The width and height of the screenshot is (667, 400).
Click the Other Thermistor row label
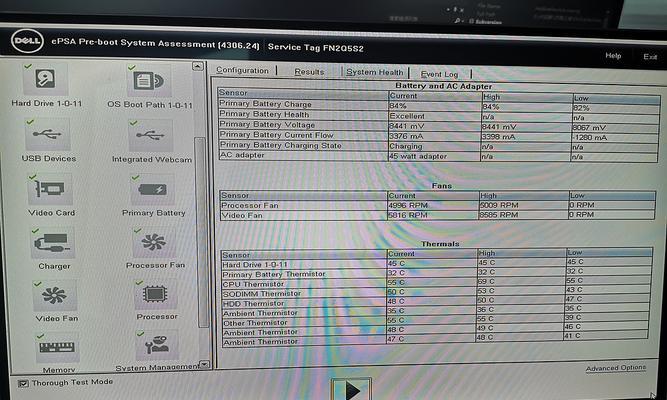pos(255,323)
